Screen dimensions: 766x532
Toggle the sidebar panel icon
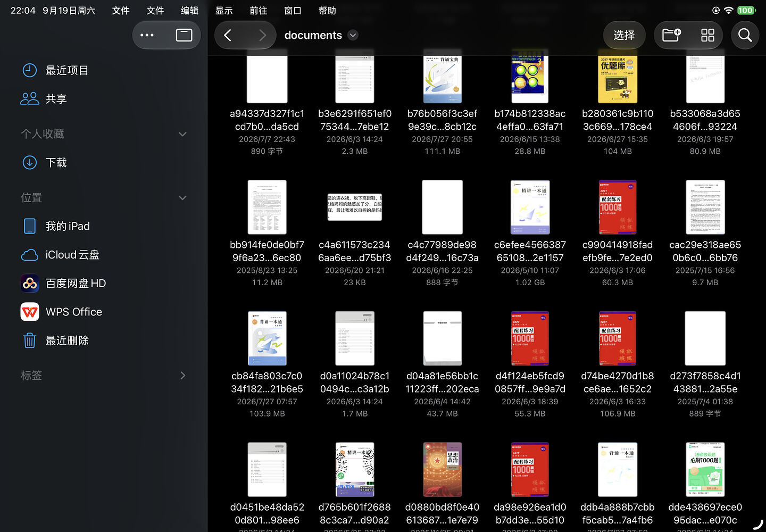tap(184, 35)
